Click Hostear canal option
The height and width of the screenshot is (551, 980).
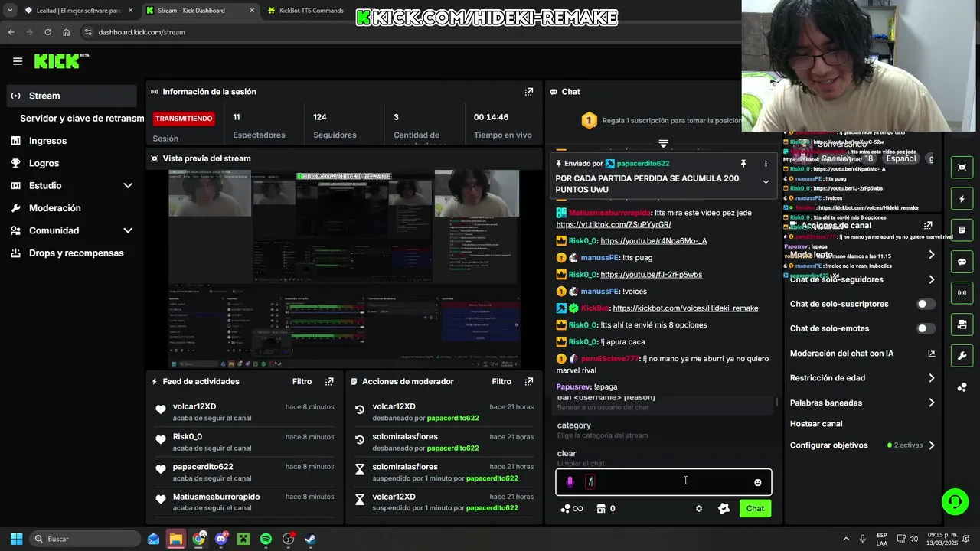(x=816, y=424)
